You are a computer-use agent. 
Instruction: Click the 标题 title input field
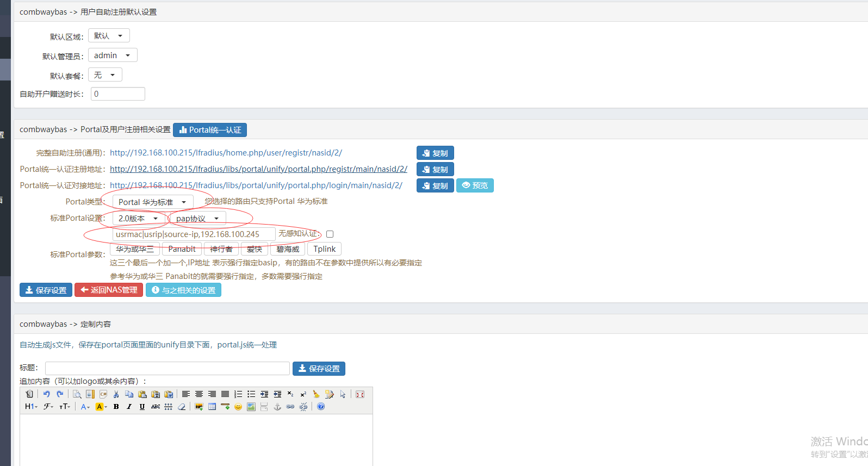click(168, 369)
